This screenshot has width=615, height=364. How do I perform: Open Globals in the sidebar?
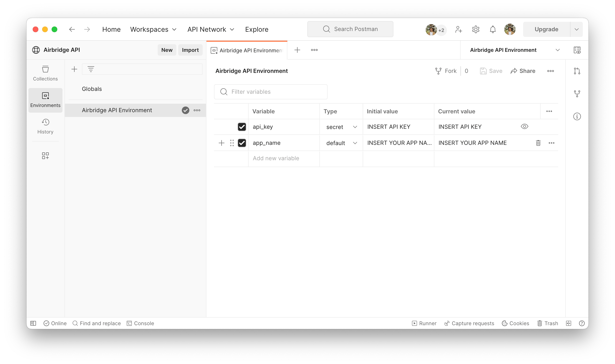point(92,89)
